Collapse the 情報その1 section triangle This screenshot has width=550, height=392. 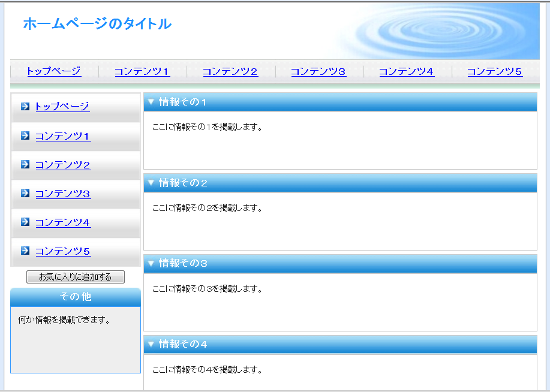pyautogui.click(x=151, y=102)
